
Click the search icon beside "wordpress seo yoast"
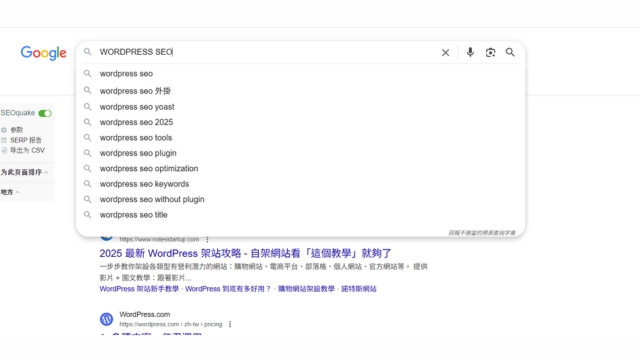pos(87,107)
